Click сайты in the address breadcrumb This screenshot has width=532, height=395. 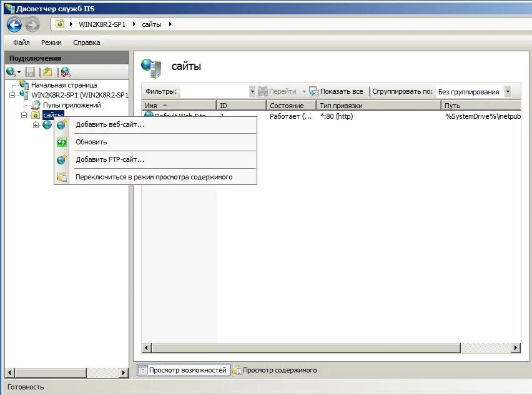151,24
